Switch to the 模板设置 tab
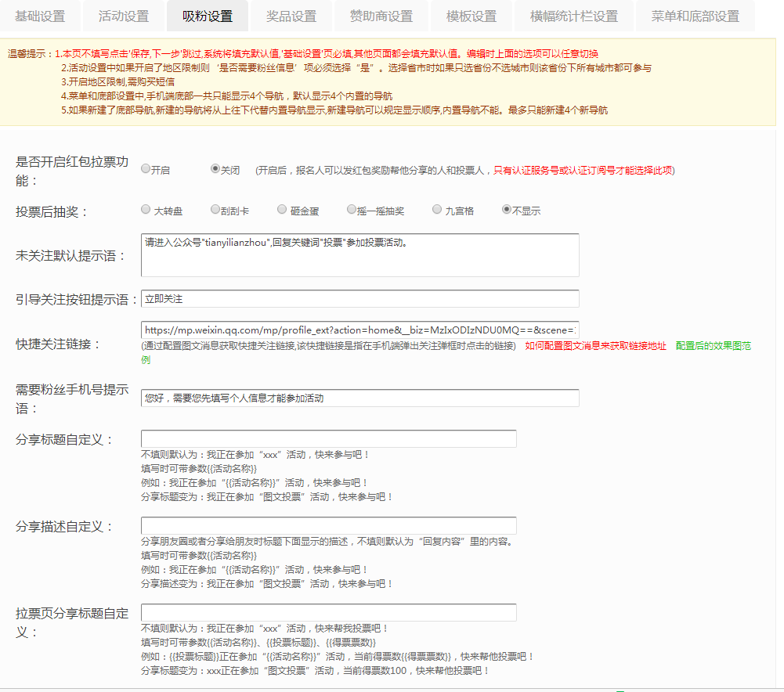 click(x=471, y=16)
